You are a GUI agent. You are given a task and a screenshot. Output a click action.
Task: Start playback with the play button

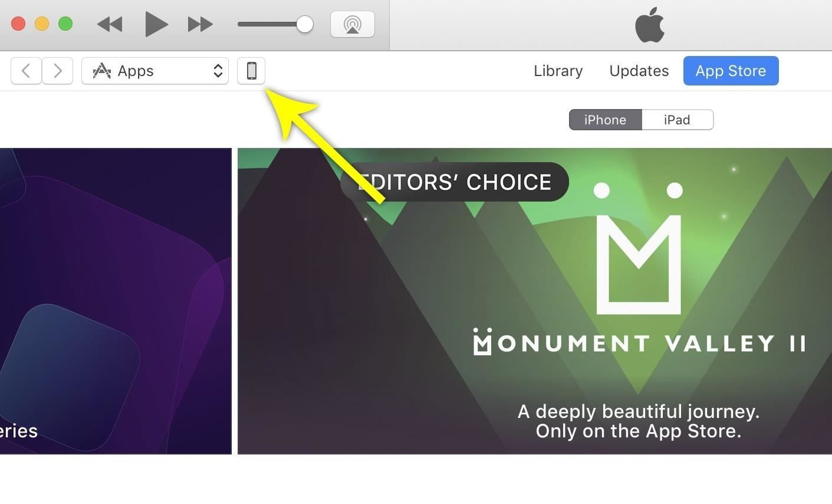click(x=156, y=24)
